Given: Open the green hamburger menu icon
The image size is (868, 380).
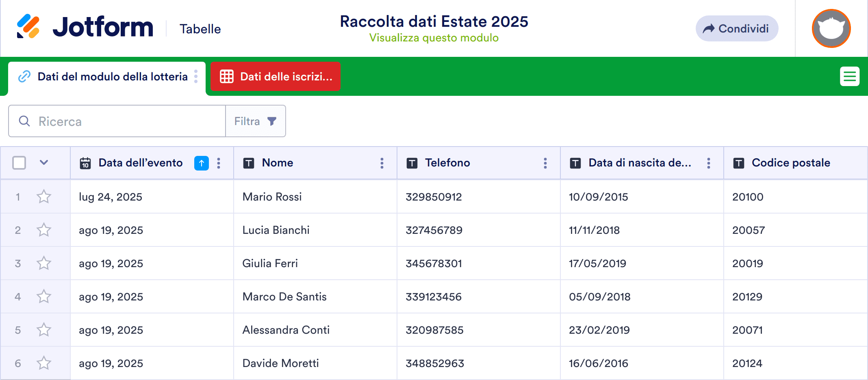Looking at the screenshot, I should (x=849, y=76).
